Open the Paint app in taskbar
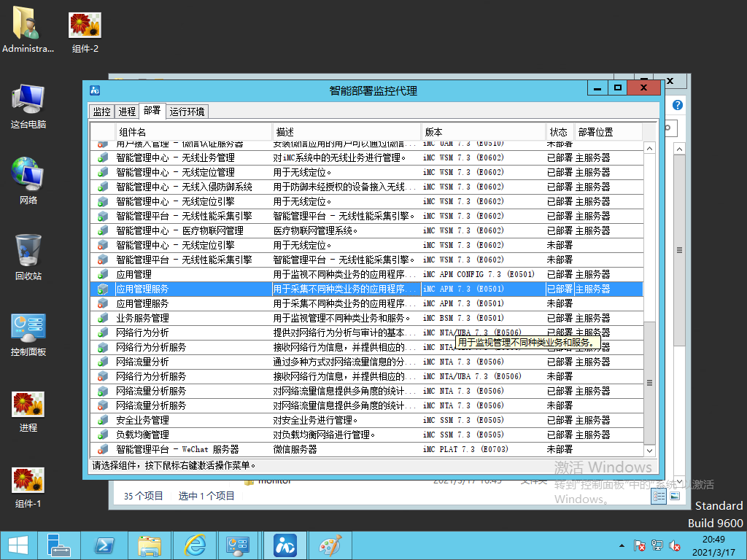 (x=330, y=545)
